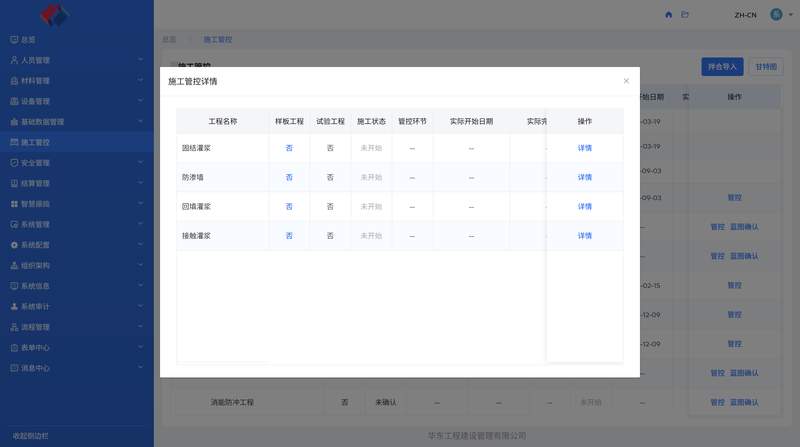
Task: Click the 消息中心 message icon
Action: [x=14, y=368]
